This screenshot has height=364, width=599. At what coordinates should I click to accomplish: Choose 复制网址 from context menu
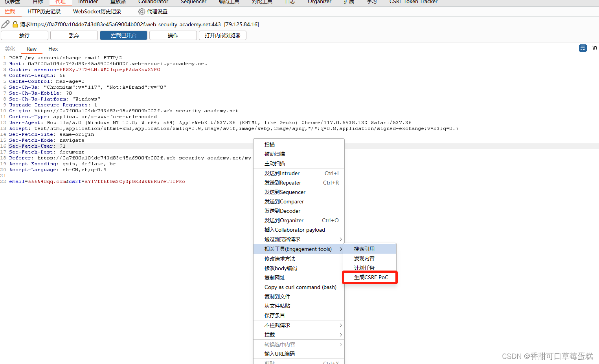pos(299,278)
